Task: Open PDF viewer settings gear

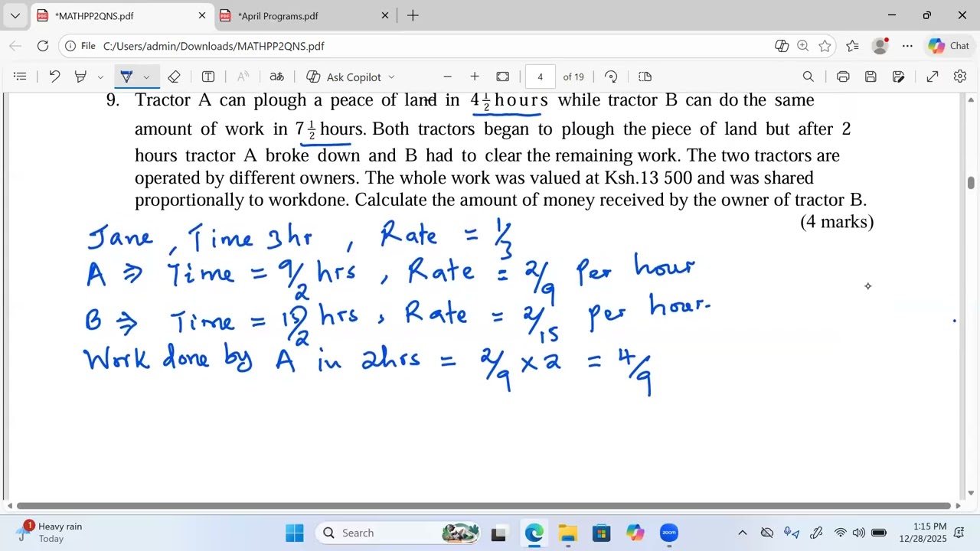Action: click(960, 77)
